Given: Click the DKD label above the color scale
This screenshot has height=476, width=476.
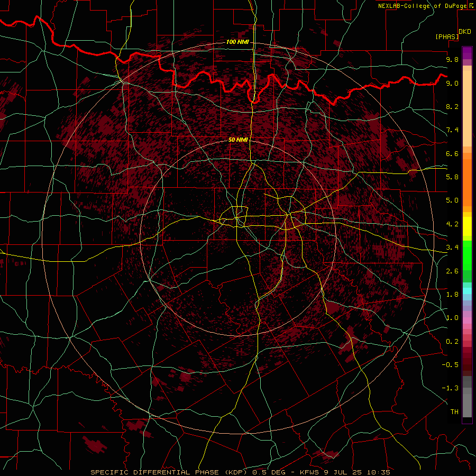Looking at the screenshot, I should pos(465,32).
